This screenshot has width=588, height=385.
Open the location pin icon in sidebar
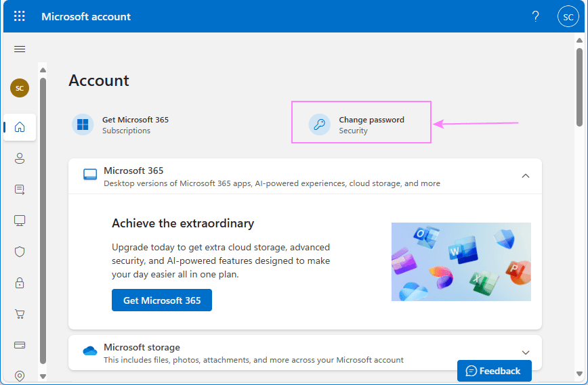click(20, 376)
